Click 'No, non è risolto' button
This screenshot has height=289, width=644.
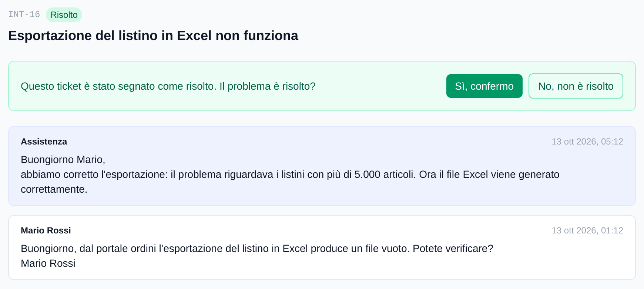(576, 86)
